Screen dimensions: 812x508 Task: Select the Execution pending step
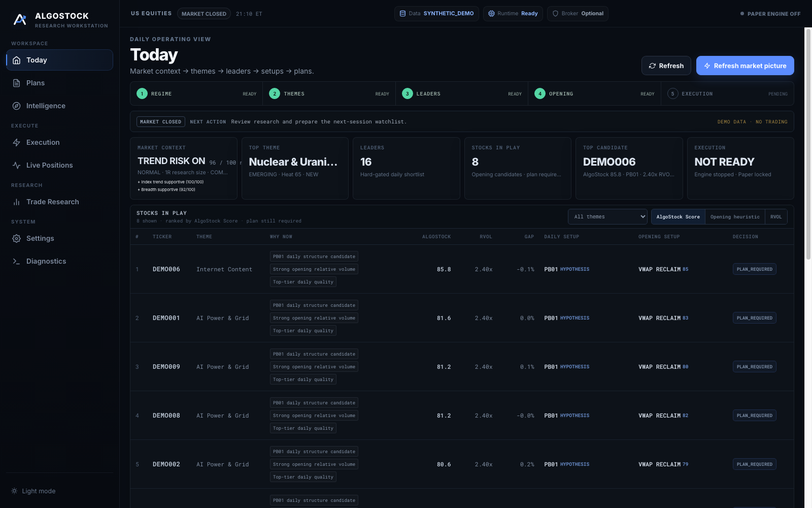tap(727, 94)
